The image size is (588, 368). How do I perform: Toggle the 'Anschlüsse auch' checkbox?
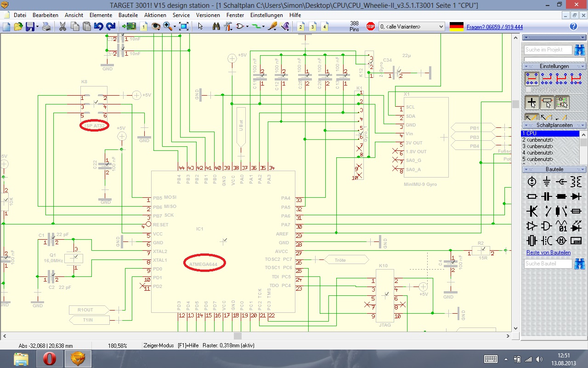(529, 90)
